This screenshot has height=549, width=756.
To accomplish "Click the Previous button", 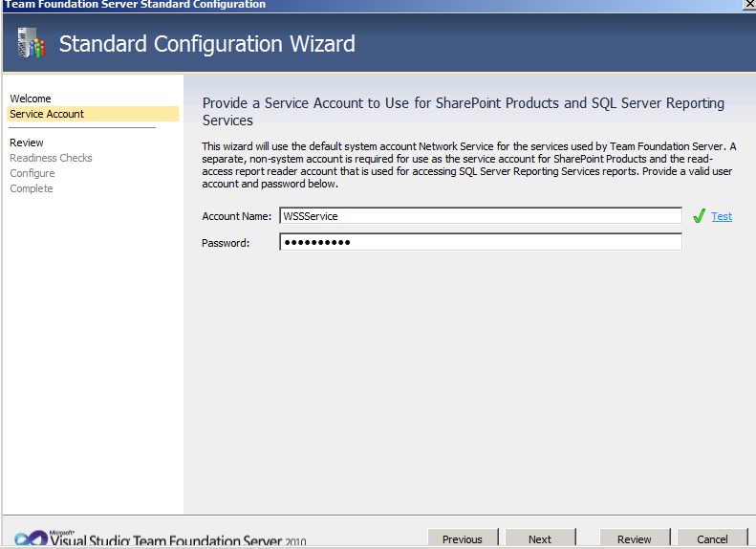I will 463,538.
